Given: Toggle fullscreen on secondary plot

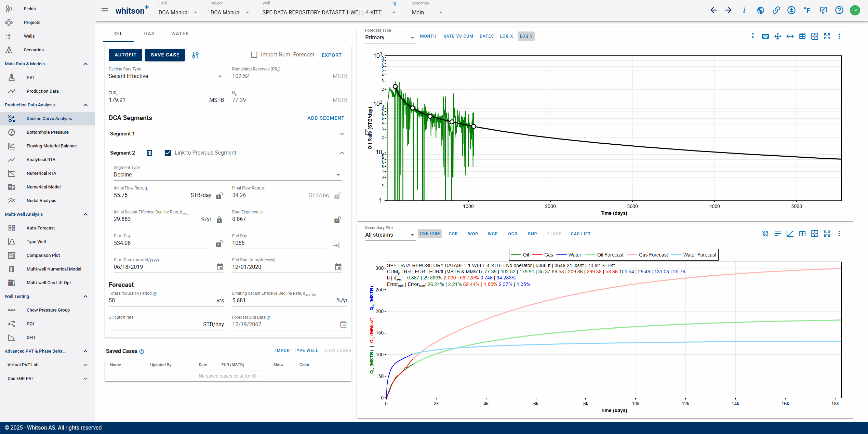Looking at the screenshot, I should coord(827,234).
